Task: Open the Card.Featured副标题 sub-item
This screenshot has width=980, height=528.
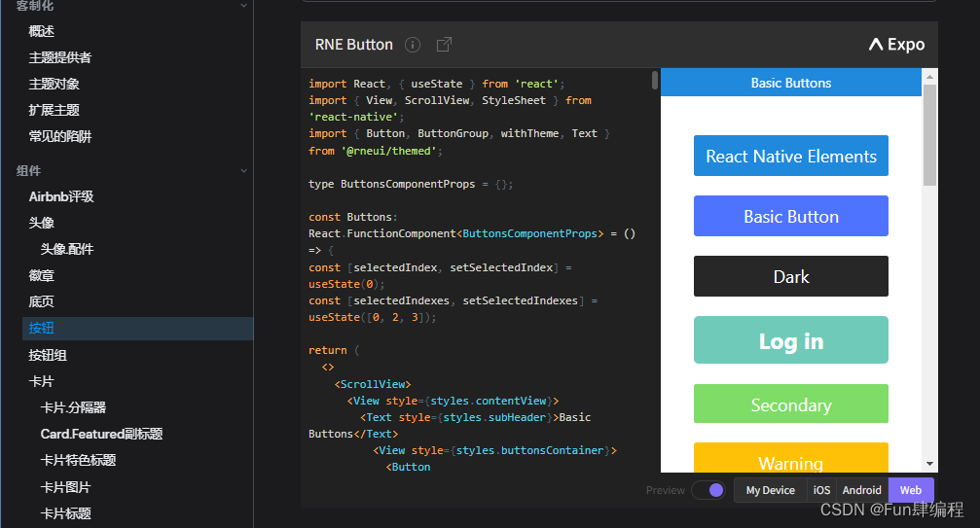Action: pos(101,434)
